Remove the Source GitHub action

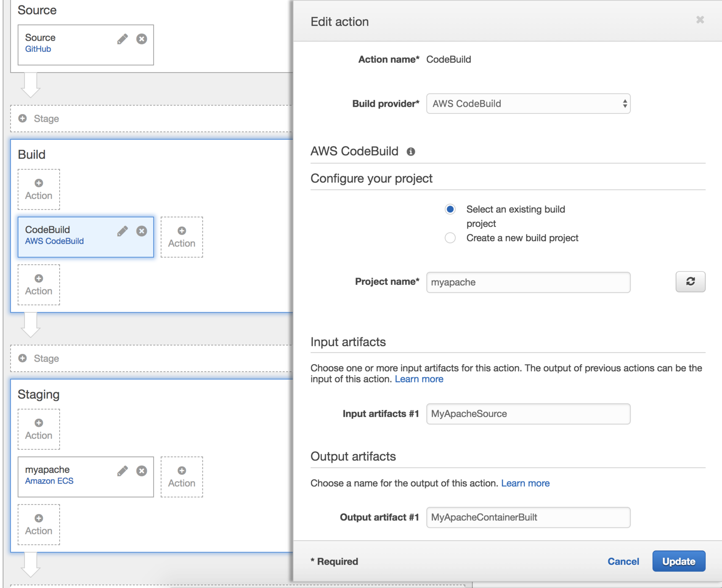click(x=142, y=39)
